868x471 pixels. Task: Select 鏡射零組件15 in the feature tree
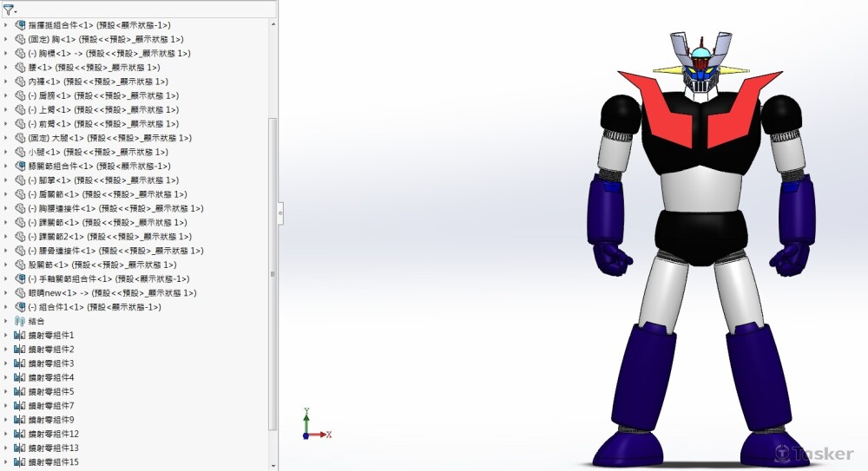tap(53, 462)
